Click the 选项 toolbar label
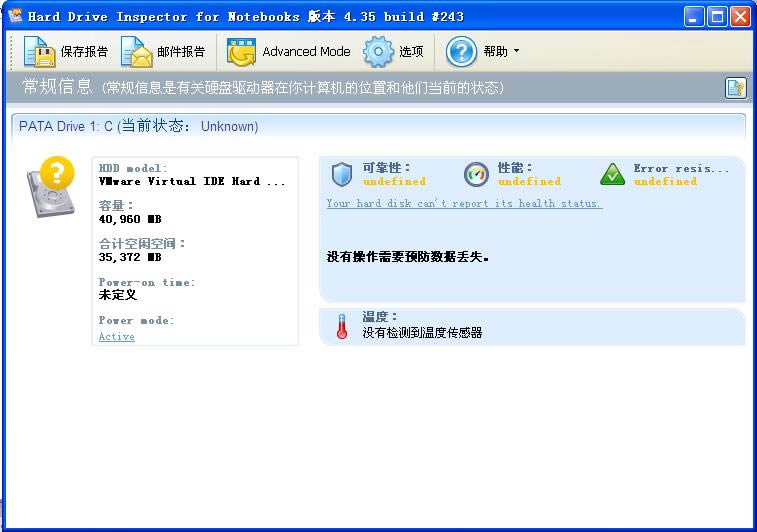 (411, 51)
